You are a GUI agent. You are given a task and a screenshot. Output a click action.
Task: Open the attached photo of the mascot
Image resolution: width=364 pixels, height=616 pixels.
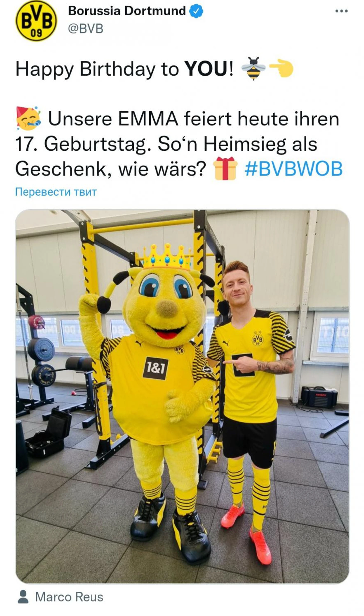[x=182, y=396]
